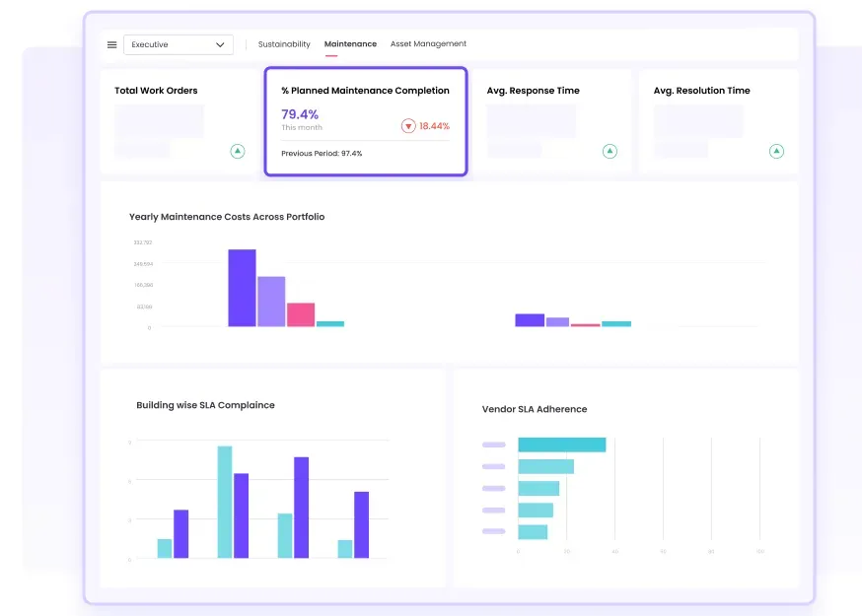
Task: Click tallest teal bar in Building wise SLA chart
Action: pos(225,502)
